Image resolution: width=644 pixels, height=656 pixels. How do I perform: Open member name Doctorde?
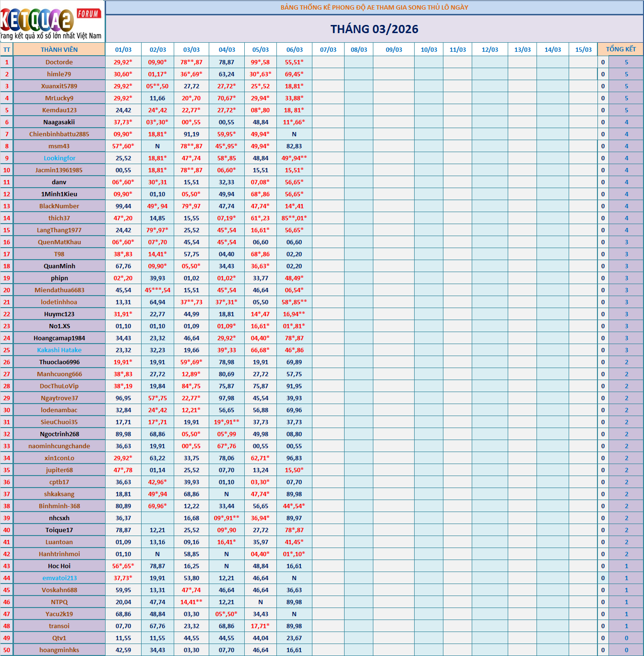[x=59, y=62]
